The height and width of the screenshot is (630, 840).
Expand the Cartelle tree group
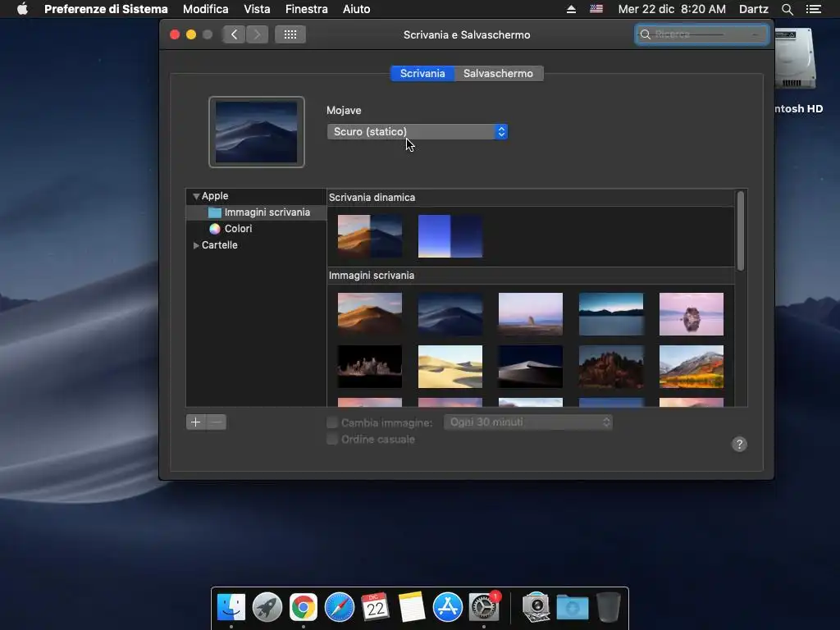point(196,244)
